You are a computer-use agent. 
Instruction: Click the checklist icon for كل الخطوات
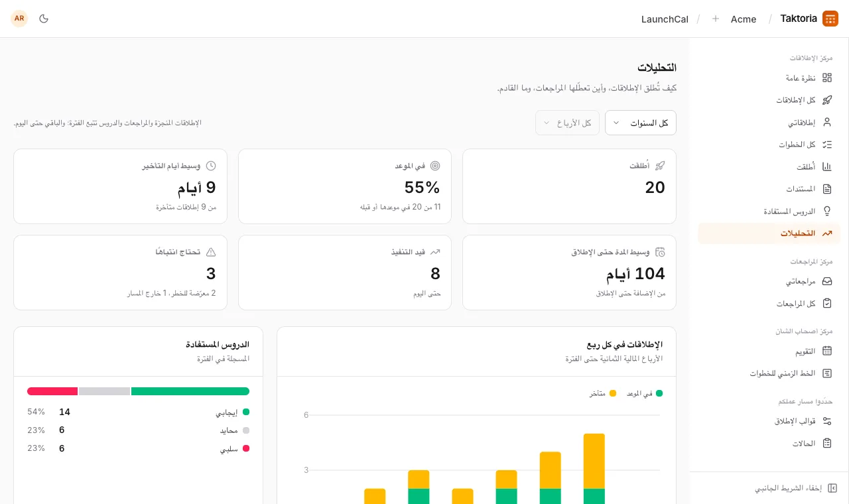tap(827, 145)
